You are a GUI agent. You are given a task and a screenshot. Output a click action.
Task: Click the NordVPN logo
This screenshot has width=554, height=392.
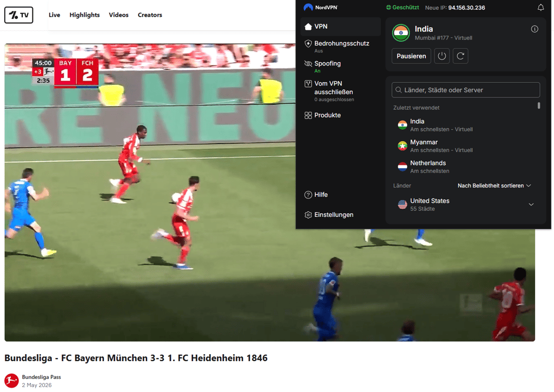[x=320, y=8]
